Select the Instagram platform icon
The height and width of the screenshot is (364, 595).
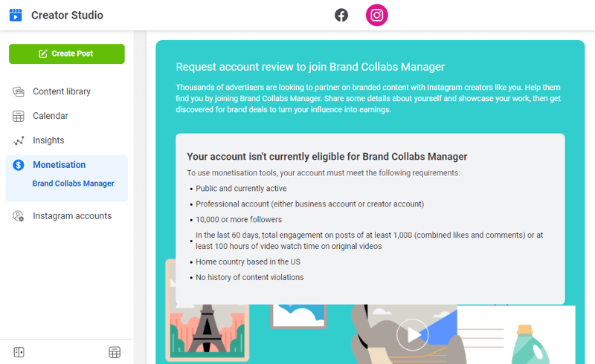click(377, 15)
